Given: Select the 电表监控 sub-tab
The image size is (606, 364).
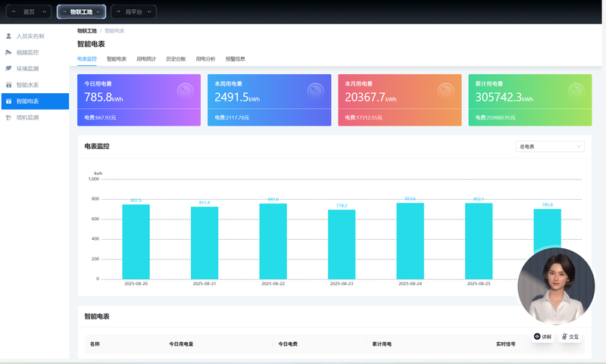Looking at the screenshot, I should tap(86, 59).
